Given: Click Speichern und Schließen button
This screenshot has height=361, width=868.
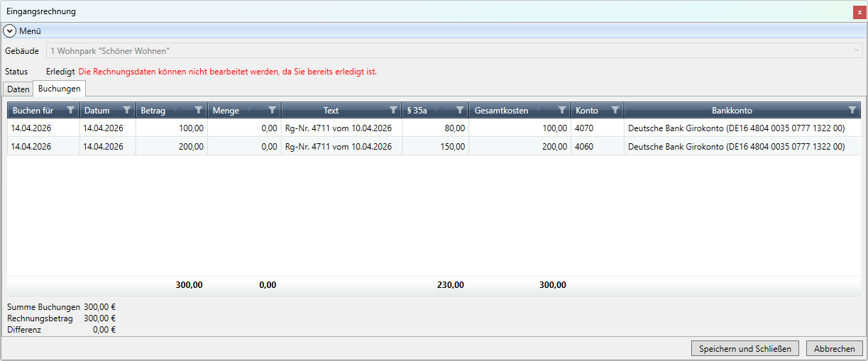Looking at the screenshot, I should (x=745, y=349).
